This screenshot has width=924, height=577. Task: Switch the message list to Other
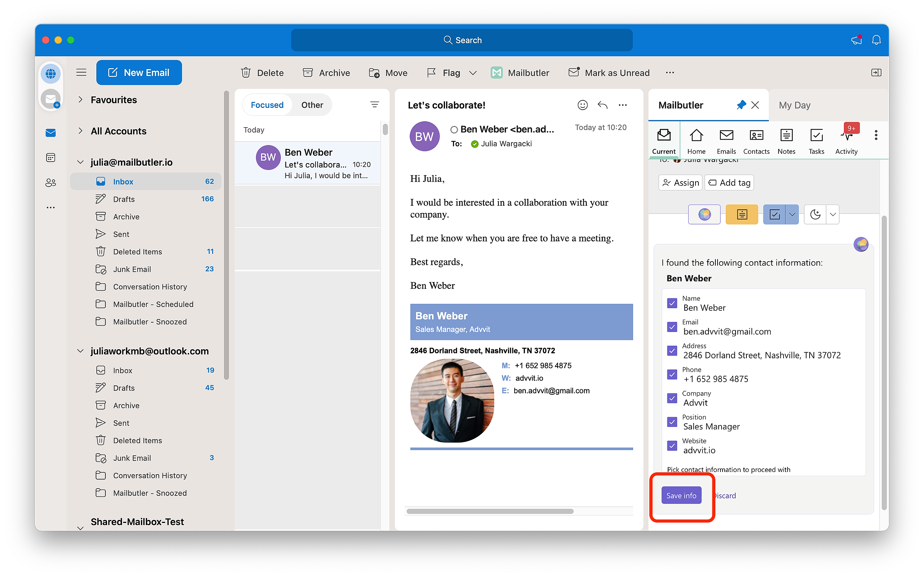[312, 105]
